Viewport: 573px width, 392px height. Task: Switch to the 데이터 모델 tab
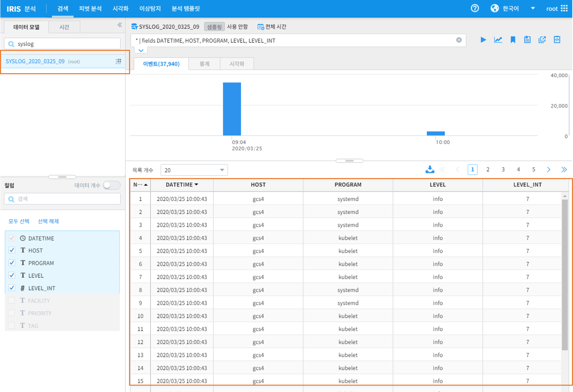(26, 27)
